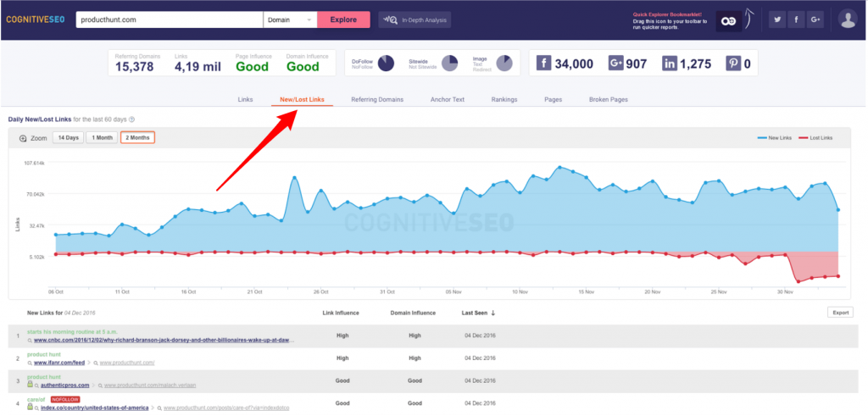The image size is (868, 416).
Task: Toggle the Lost Links legend series
Action: tap(815, 138)
